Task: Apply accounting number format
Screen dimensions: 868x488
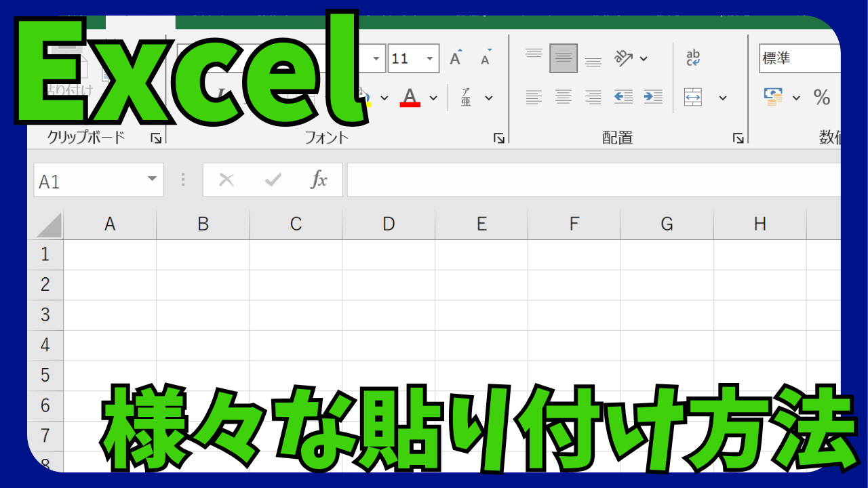Action: 773,98
